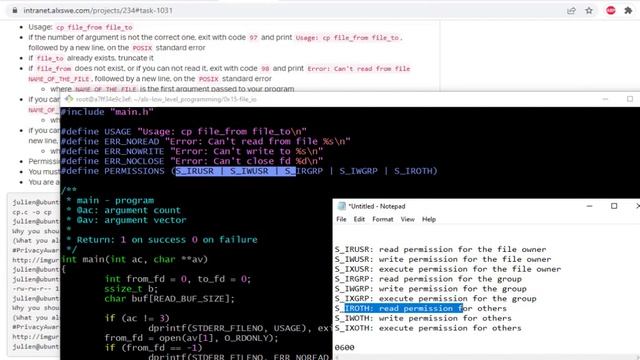
Task: Click the Notepad title bar icon
Action: pyautogui.click(x=342, y=206)
